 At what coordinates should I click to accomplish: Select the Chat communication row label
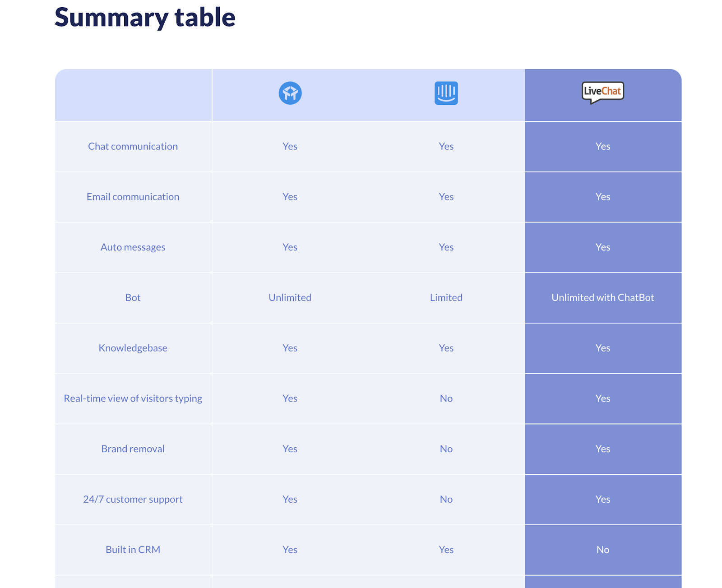pos(133,146)
